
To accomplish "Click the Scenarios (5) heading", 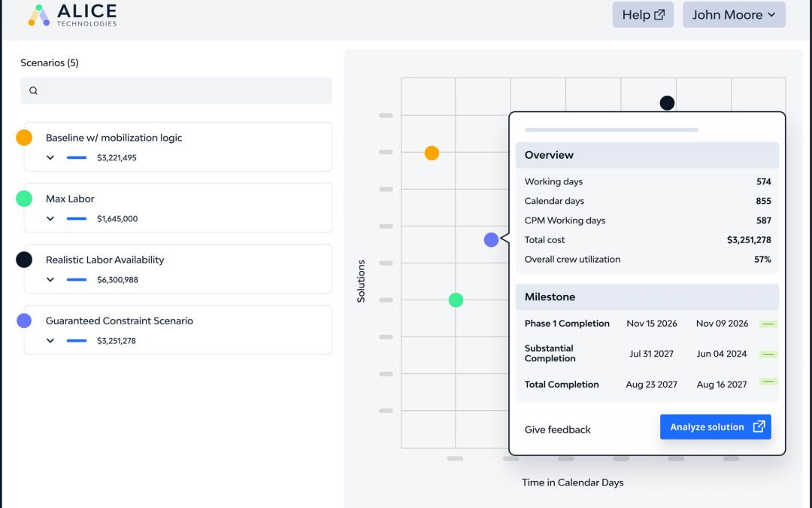I will click(x=50, y=62).
